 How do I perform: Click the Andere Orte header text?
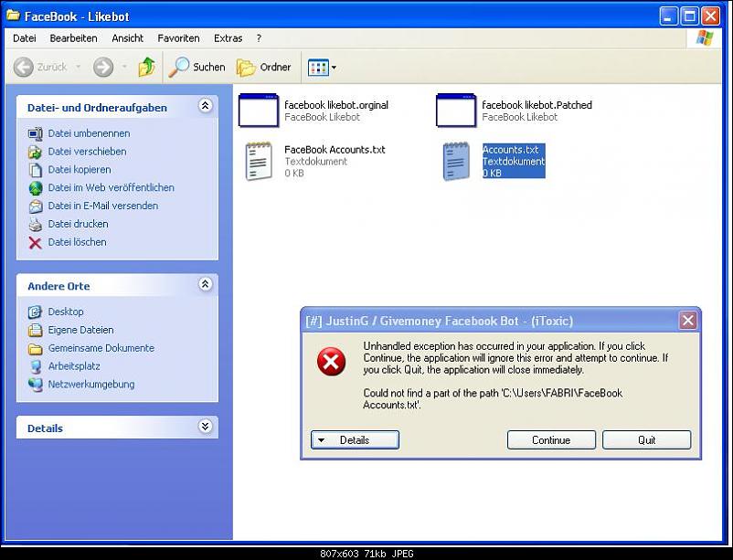click(58, 286)
